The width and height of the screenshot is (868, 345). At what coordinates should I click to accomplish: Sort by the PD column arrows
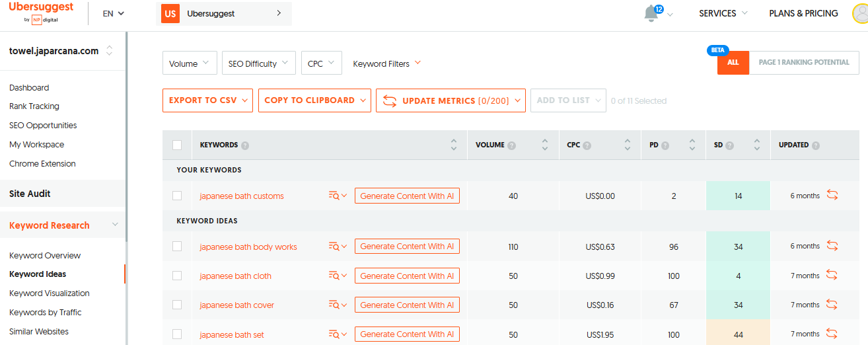click(x=692, y=145)
